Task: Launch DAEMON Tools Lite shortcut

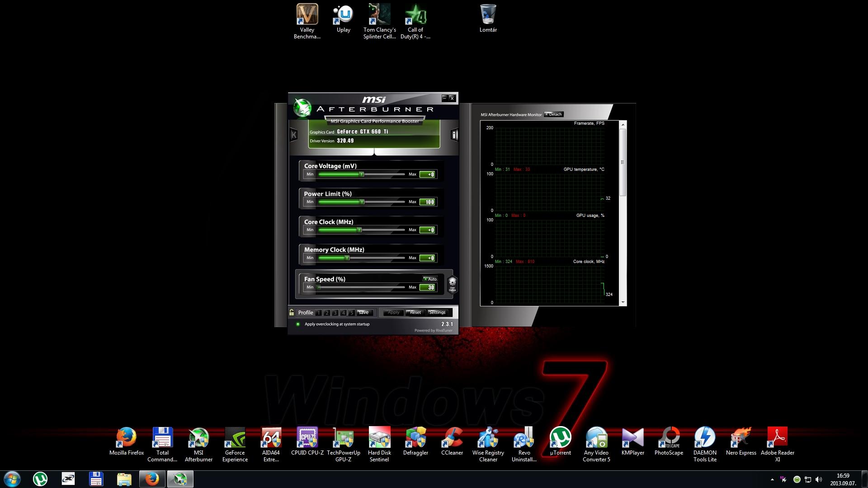Action: pos(705,445)
